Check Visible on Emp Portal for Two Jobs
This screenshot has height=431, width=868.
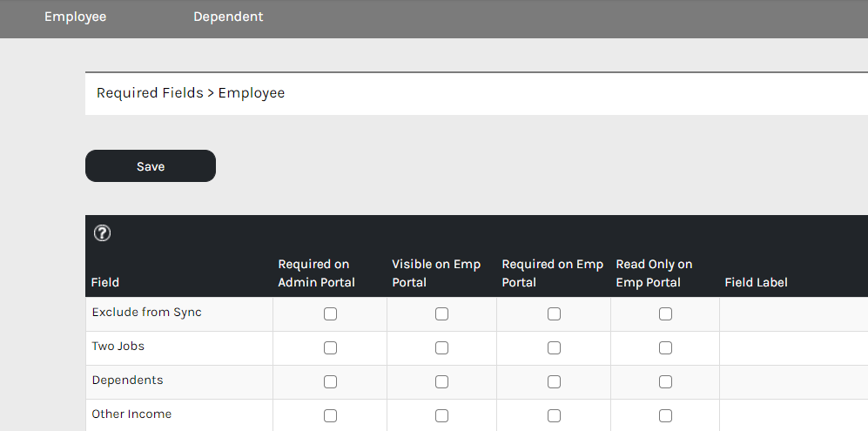click(x=441, y=348)
